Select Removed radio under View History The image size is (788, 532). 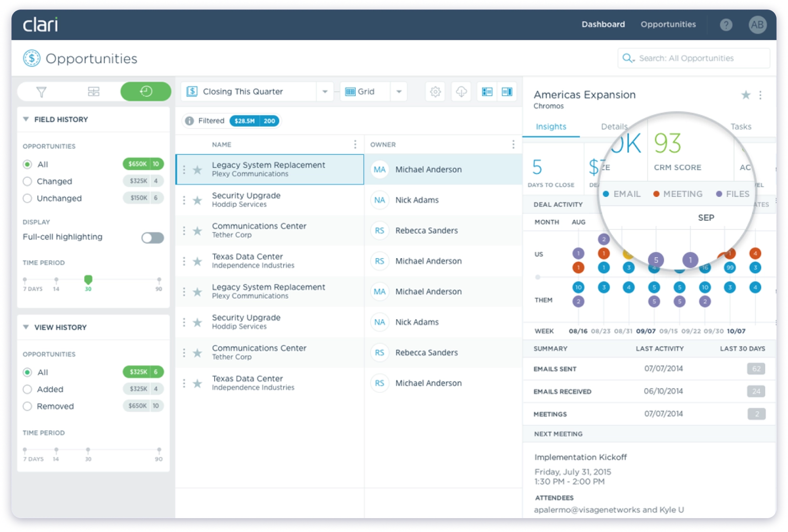click(28, 406)
